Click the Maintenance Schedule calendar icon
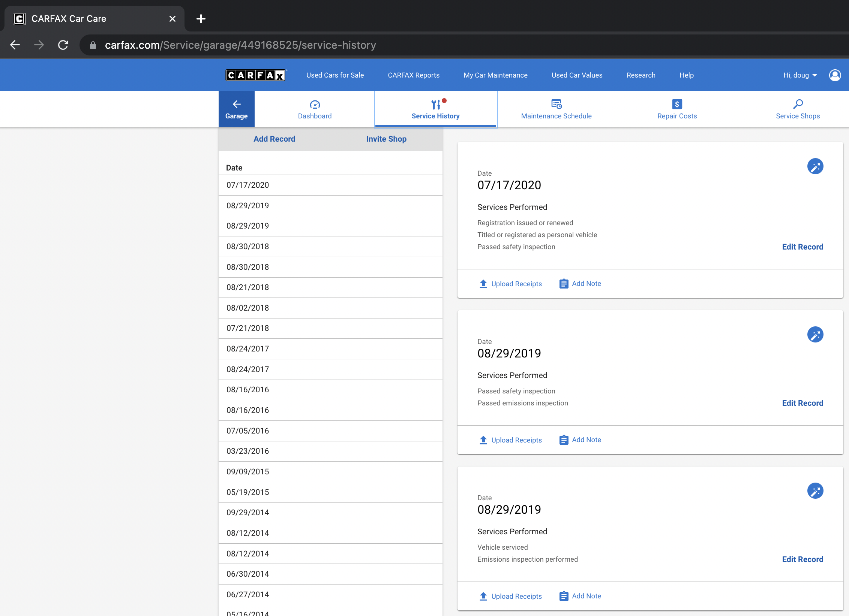The image size is (849, 616). pos(556,104)
